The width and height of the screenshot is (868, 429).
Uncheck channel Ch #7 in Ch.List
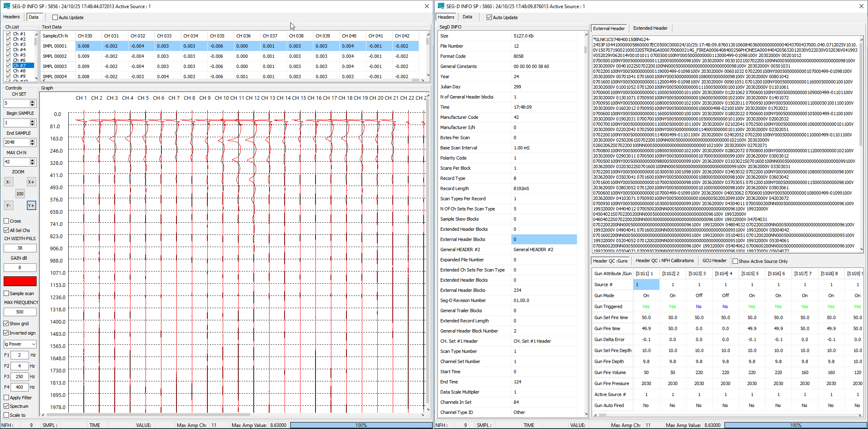point(9,66)
